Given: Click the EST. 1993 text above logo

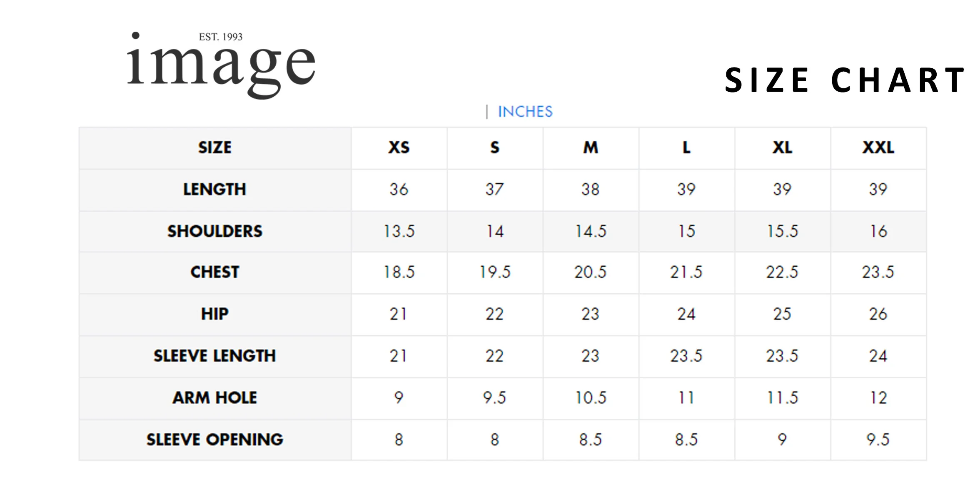Looking at the screenshot, I should tap(220, 37).
